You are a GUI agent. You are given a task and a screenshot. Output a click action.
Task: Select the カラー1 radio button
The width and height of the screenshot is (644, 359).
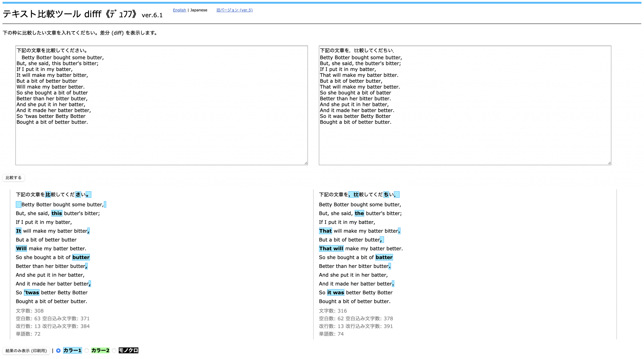click(x=58, y=350)
